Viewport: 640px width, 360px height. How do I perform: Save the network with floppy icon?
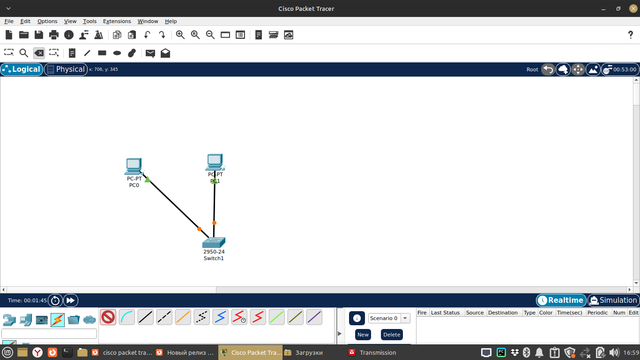point(39,35)
